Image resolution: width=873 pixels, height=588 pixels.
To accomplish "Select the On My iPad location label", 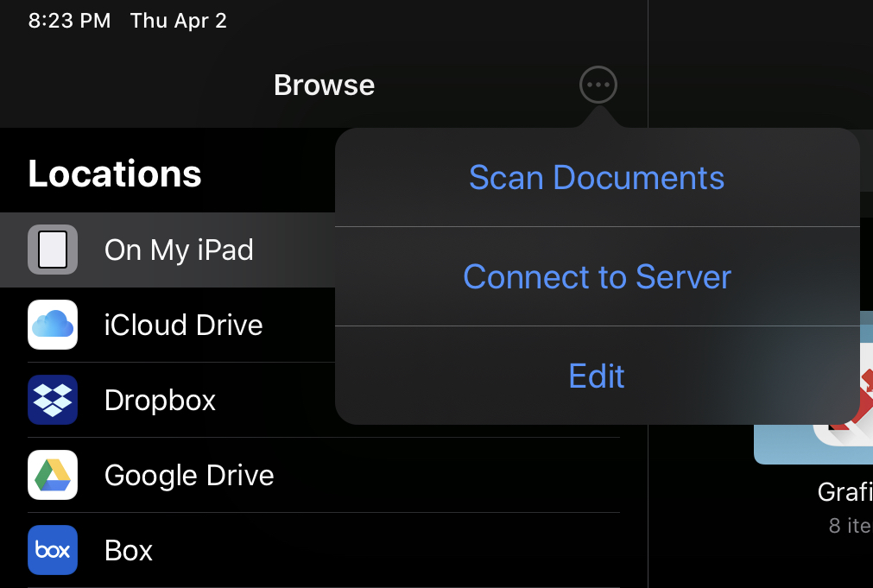I will point(179,250).
